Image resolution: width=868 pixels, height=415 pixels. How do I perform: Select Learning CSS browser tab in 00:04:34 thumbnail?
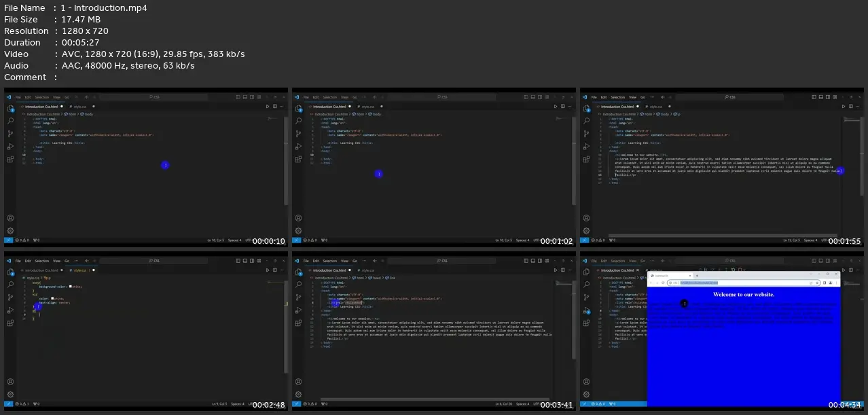(671, 276)
